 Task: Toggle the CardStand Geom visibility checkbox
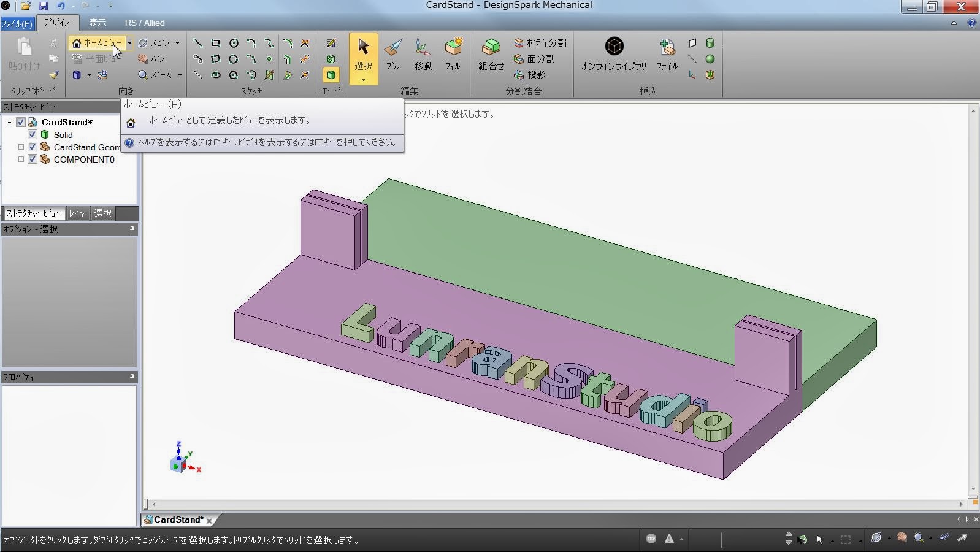click(33, 147)
